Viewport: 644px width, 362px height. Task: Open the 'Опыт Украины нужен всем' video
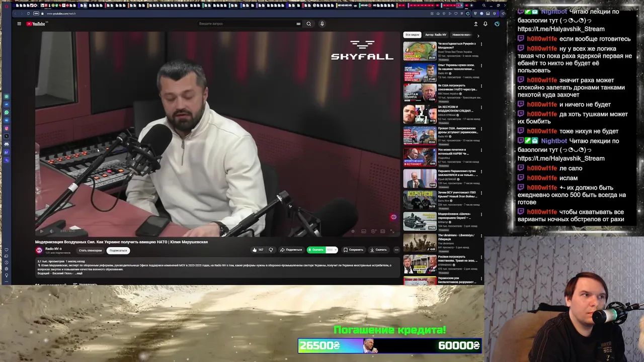(420, 72)
